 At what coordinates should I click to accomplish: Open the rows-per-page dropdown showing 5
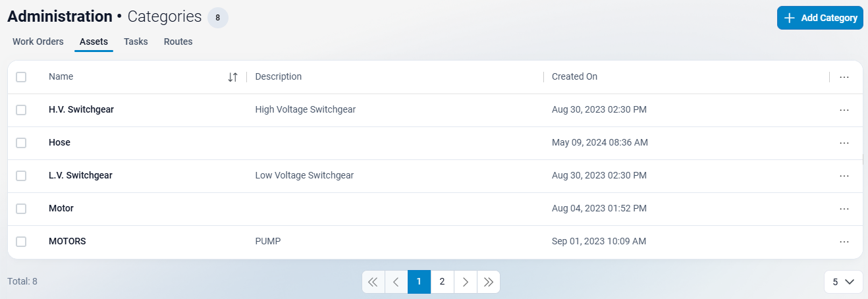coord(843,282)
